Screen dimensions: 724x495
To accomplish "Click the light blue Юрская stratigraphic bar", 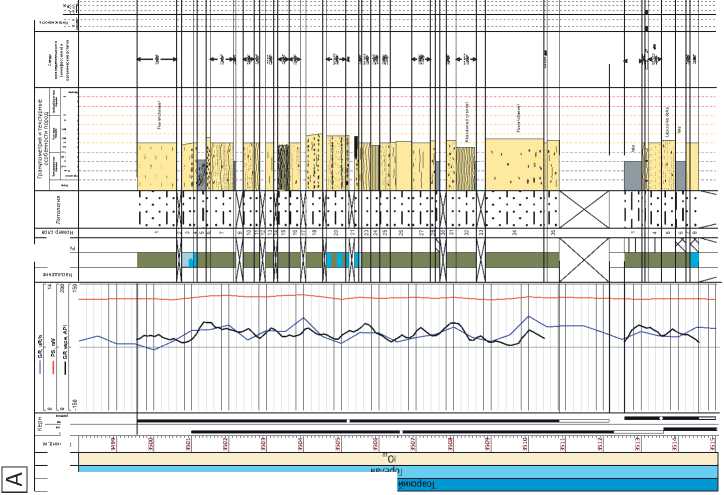I will pyautogui.click(x=398, y=471).
